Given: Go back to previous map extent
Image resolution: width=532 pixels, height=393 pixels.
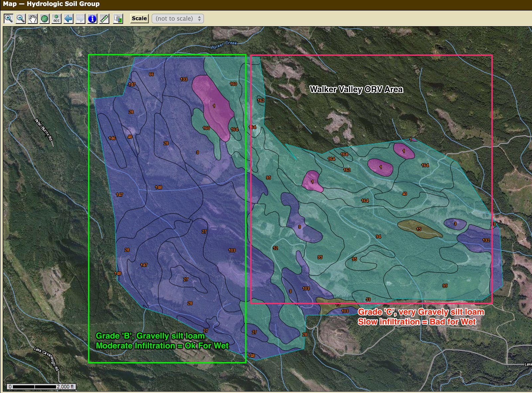Looking at the screenshot, I should coord(68,19).
